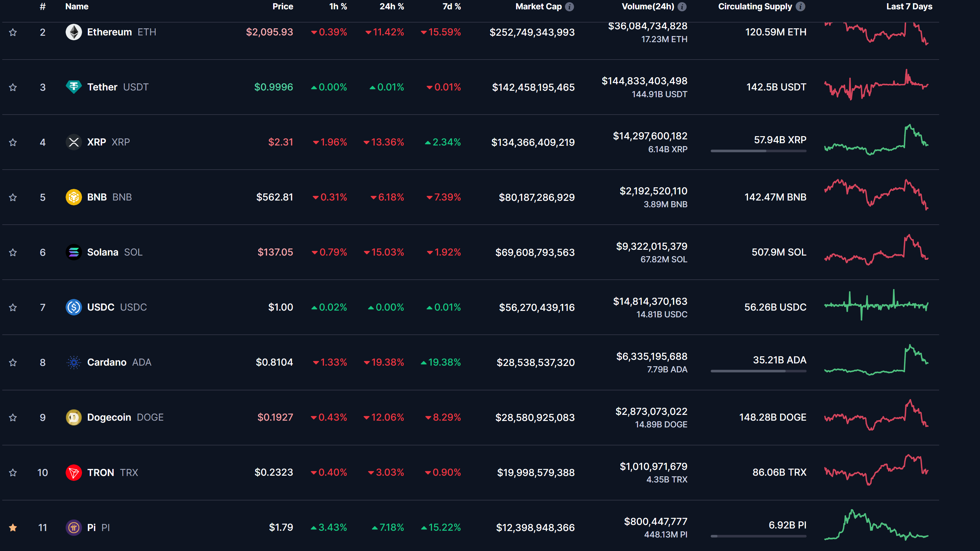
Task: Open the TRON coin logo
Action: (74, 472)
